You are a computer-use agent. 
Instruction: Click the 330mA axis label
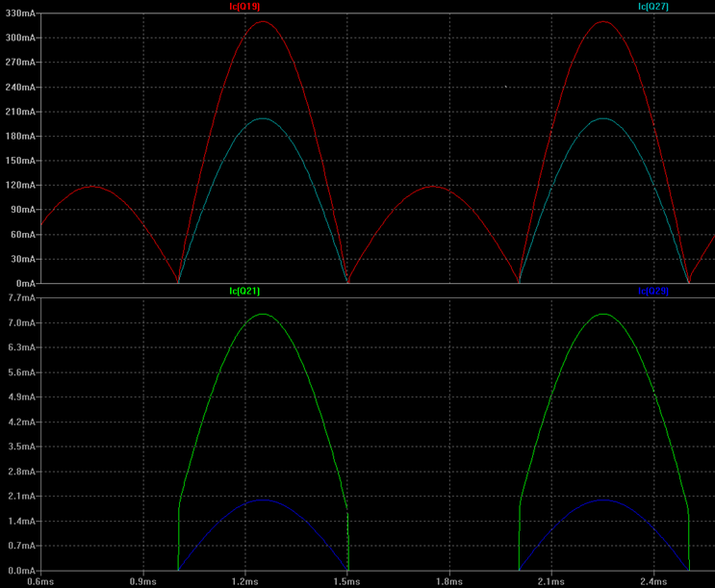pos(20,13)
